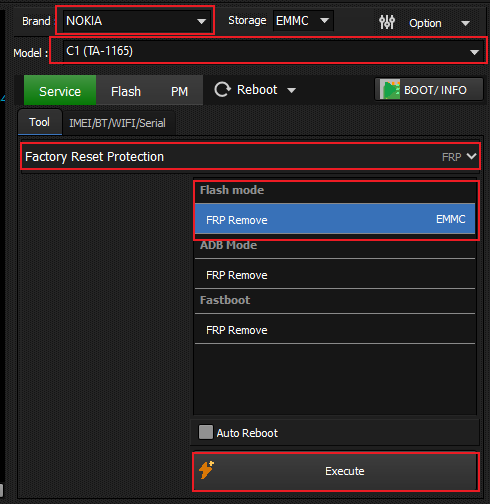Open the Storage dropdown set to EMMC

(303, 21)
